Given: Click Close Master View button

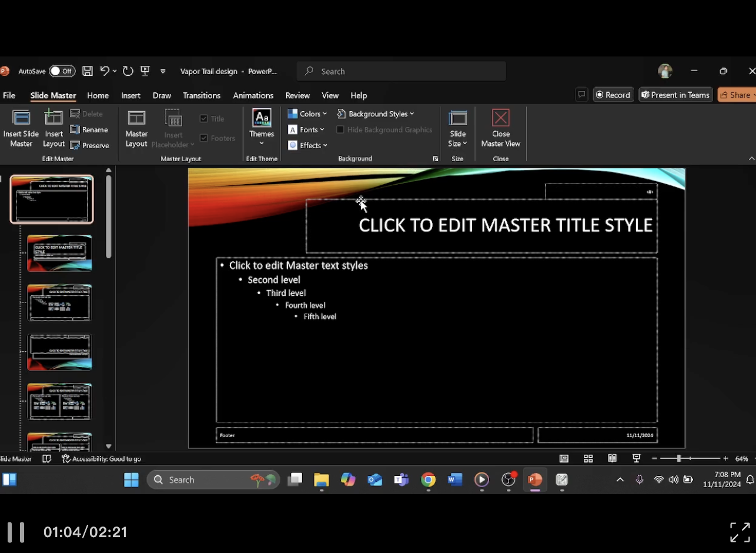Looking at the screenshot, I should click(x=501, y=129).
